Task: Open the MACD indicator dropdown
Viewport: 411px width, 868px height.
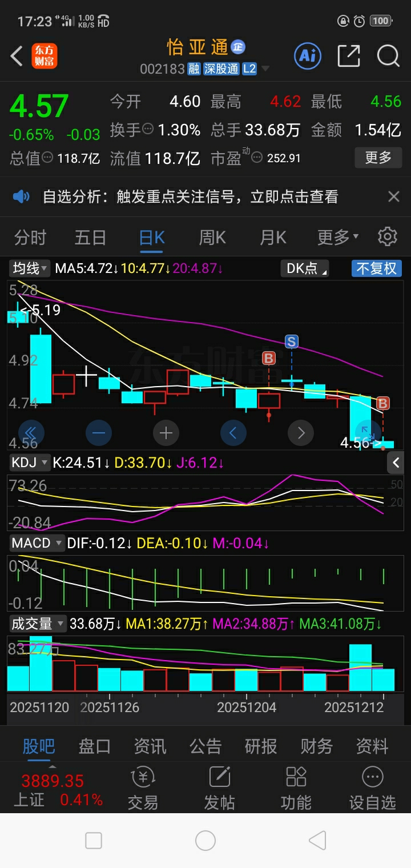Action: coord(37,542)
